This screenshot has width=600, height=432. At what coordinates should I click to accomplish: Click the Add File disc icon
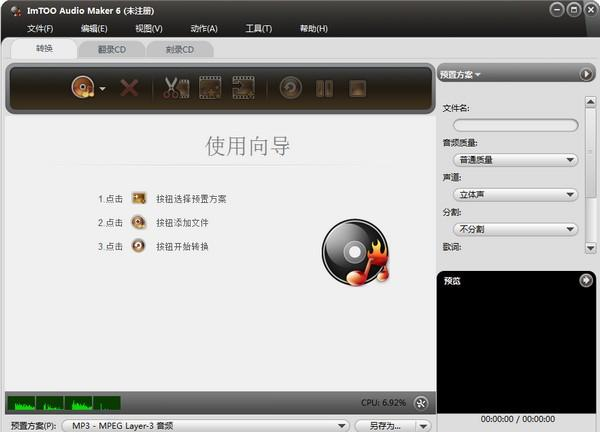click(83, 87)
